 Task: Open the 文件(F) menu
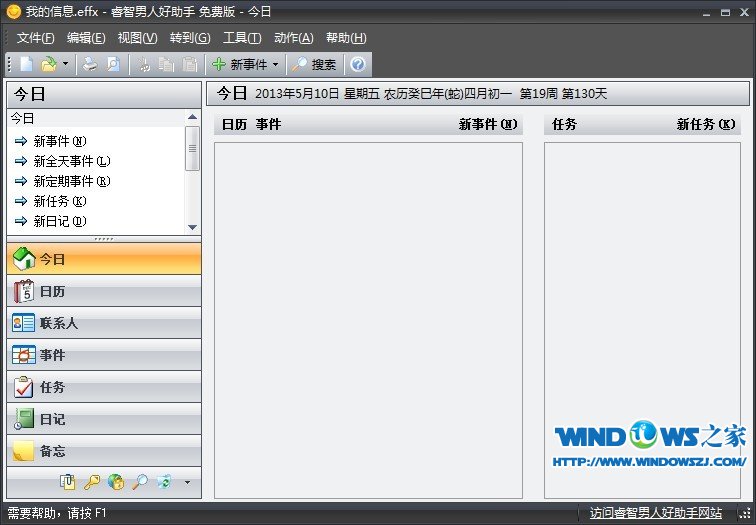36,38
